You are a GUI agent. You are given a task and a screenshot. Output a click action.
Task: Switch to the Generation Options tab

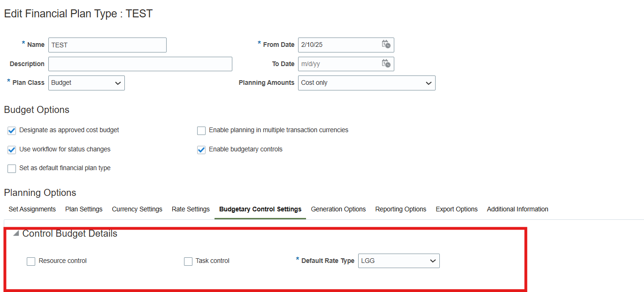(338, 209)
